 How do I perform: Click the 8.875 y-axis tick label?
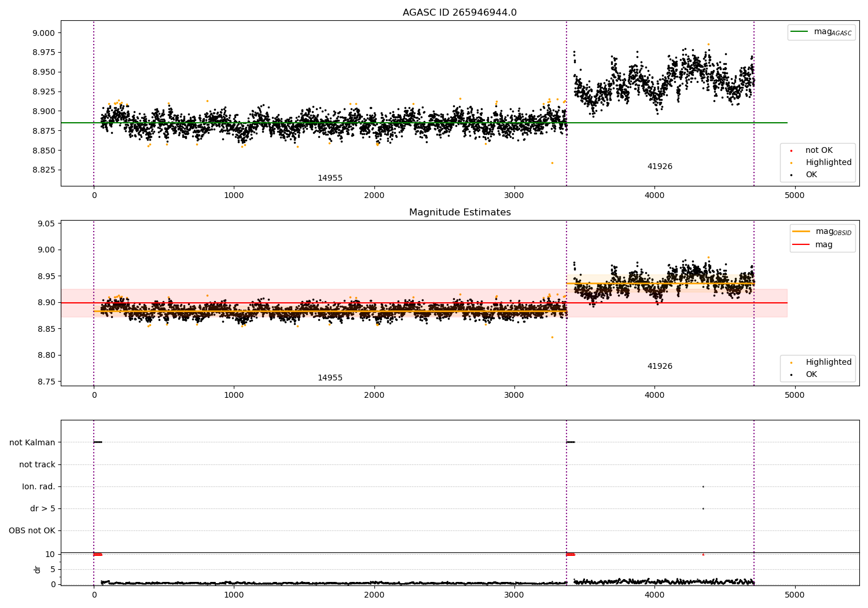click(x=43, y=131)
